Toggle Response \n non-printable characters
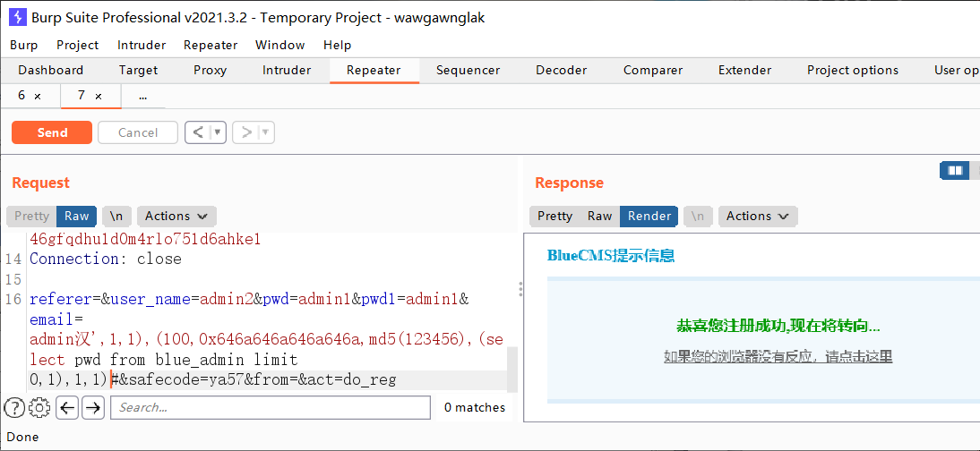 coord(698,217)
